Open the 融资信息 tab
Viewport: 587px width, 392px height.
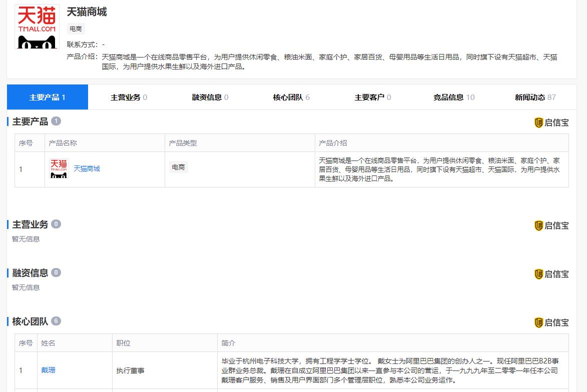[210, 97]
